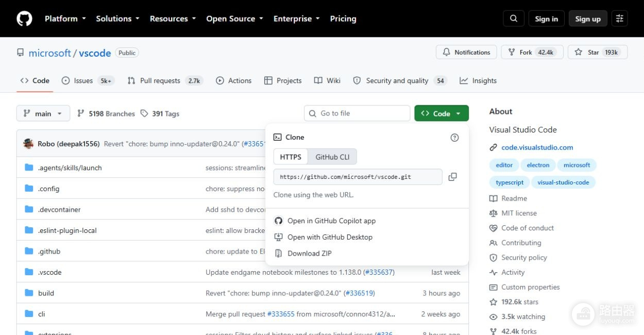Image resolution: width=644 pixels, height=335 pixels.
Task: Open the Pull requests tab
Action: pos(165,80)
